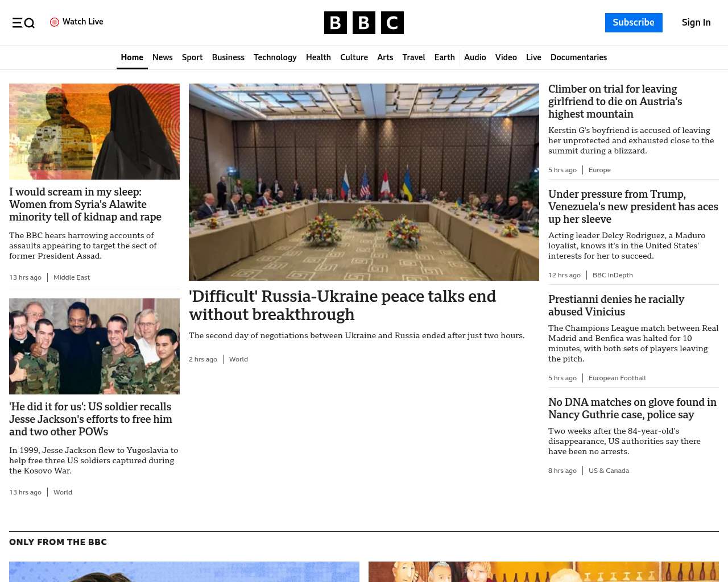Click the Russia-Ukraine peace talks photo
The image size is (728, 582).
tap(363, 182)
